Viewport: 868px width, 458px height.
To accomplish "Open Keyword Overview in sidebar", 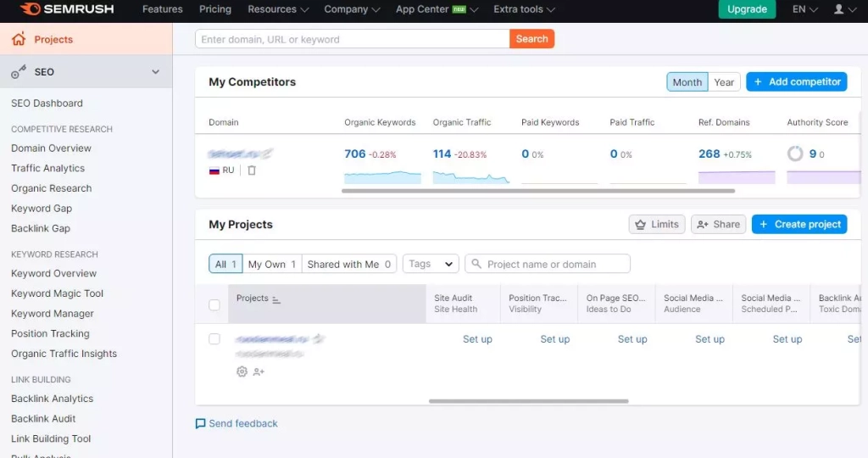I will (53, 273).
